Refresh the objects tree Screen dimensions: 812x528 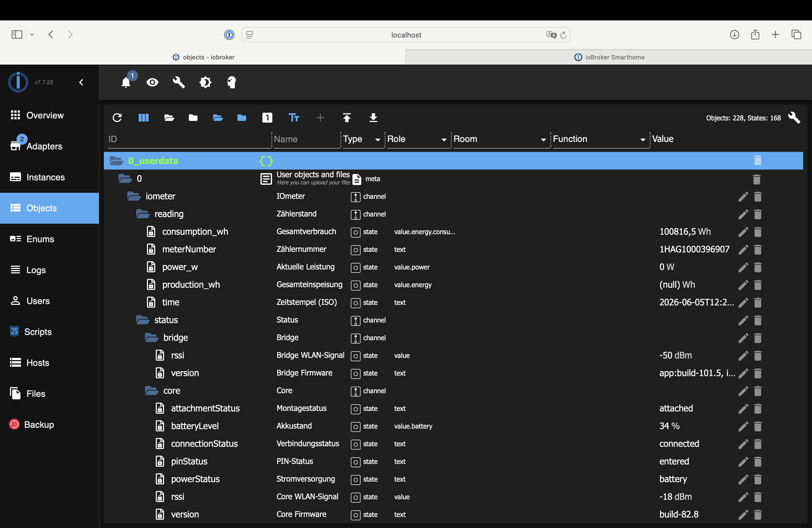pyautogui.click(x=117, y=118)
